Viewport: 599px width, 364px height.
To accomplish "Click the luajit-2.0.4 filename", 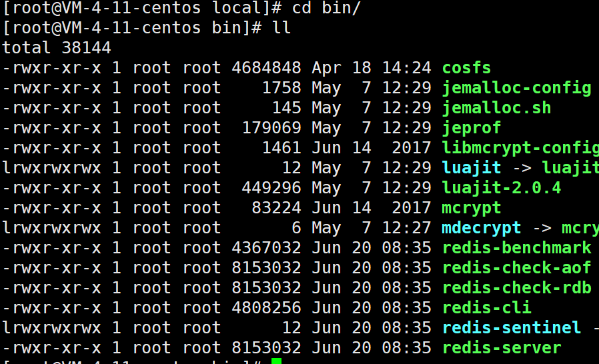I will click(501, 188).
